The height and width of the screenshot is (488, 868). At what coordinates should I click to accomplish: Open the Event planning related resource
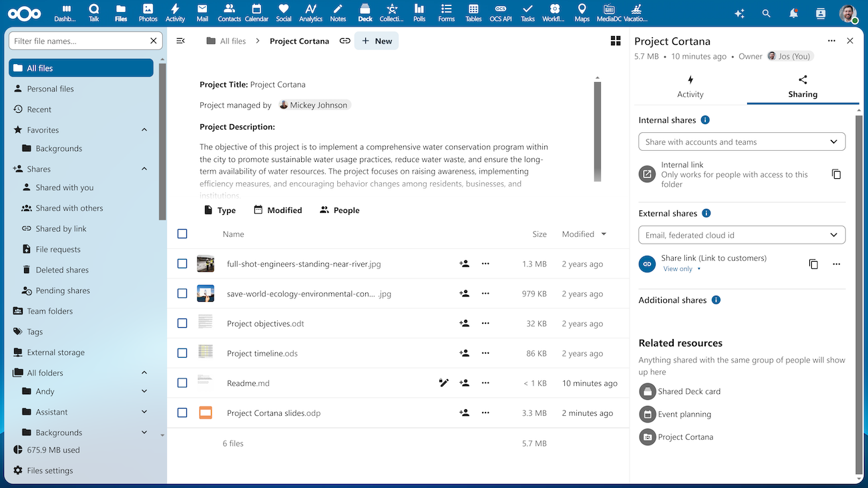pyautogui.click(x=684, y=414)
